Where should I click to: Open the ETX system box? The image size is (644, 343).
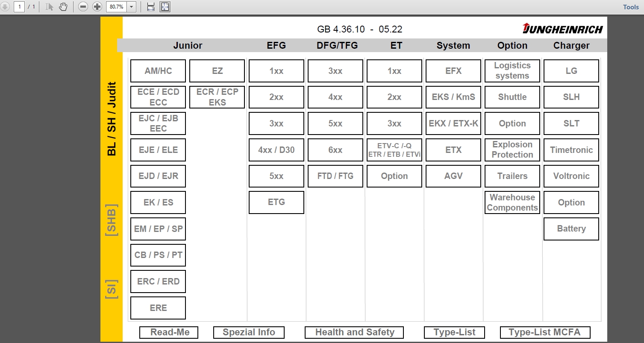[453, 150]
